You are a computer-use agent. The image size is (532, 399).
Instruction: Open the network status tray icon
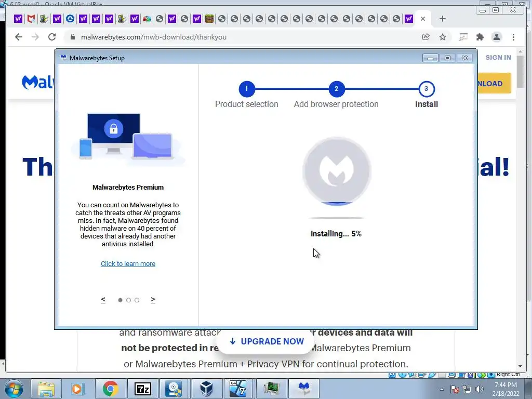tap(467, 389)
